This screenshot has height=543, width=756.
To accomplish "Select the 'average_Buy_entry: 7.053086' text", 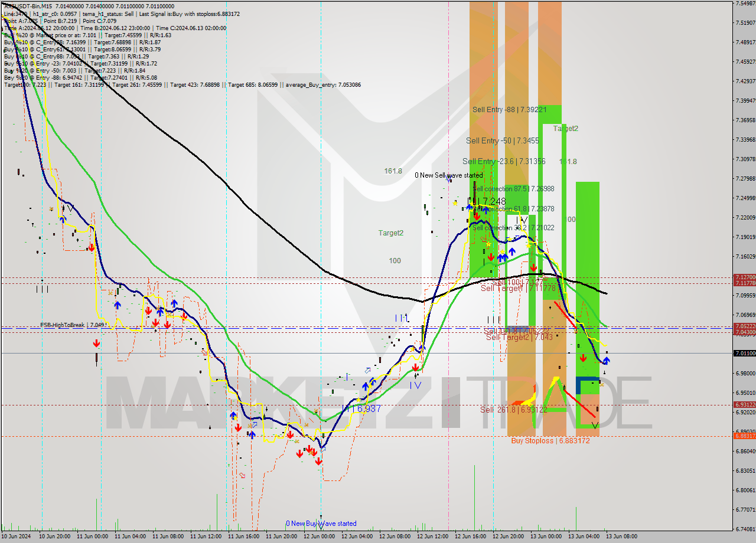I will pyautogui.click(x=324, y=85).
